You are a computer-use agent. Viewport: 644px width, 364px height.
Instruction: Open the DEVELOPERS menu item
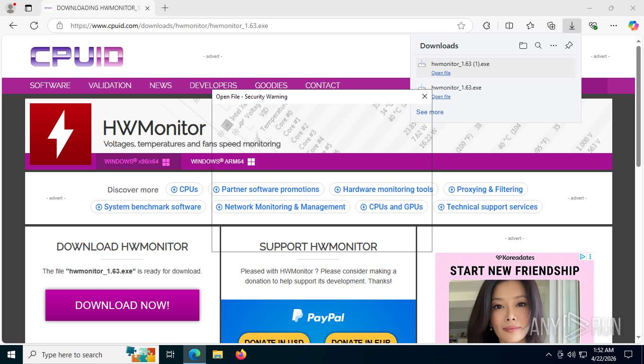click(x=213, y=85)
